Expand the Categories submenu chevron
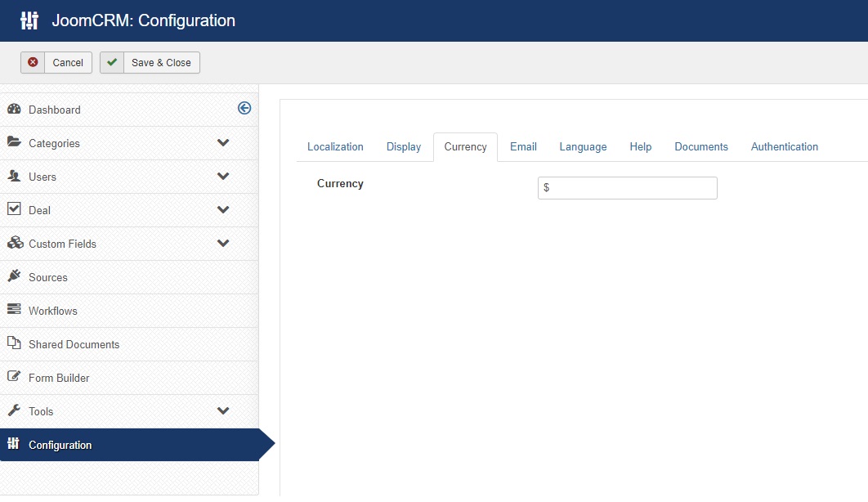Image resolution: width=868 pixels, height=502 pixels. [223, 143]
